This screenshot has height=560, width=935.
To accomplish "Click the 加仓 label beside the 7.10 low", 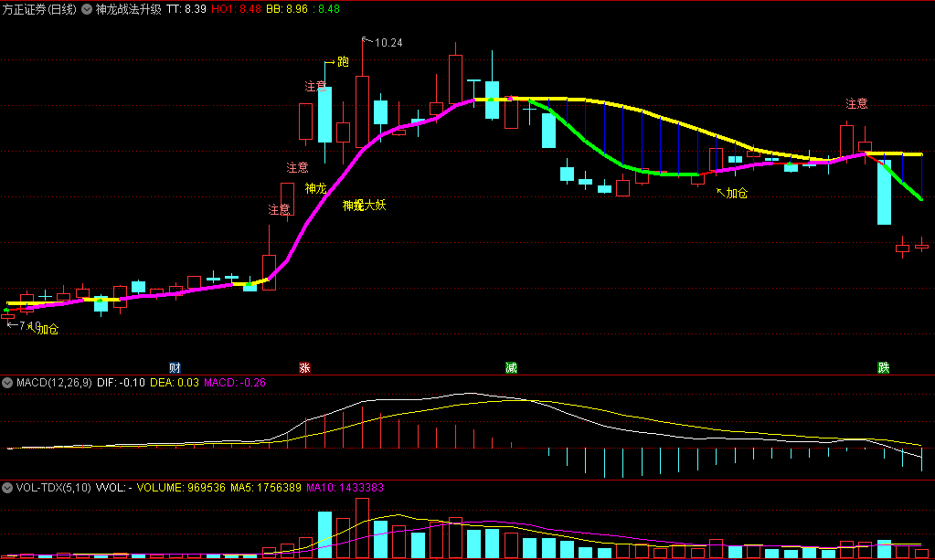I will [48, 330].
